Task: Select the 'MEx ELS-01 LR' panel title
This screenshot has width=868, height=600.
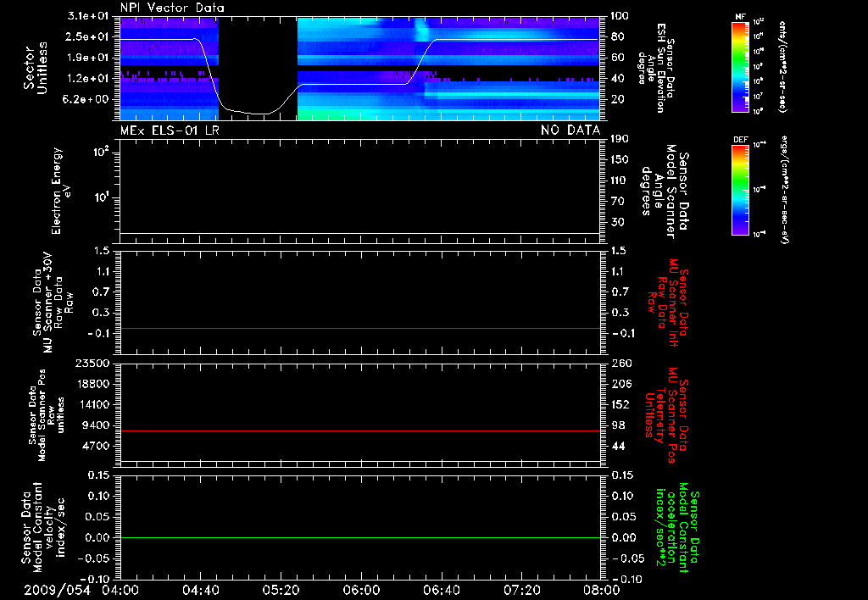Action: 170,131
